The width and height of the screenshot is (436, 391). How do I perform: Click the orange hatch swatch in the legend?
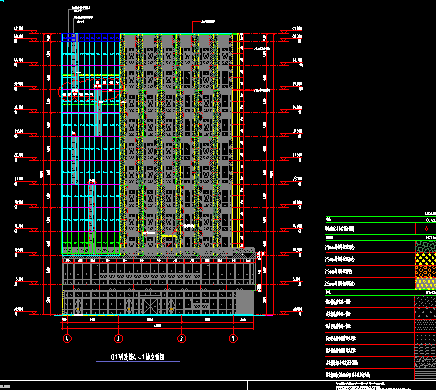[x=425, y=271]
